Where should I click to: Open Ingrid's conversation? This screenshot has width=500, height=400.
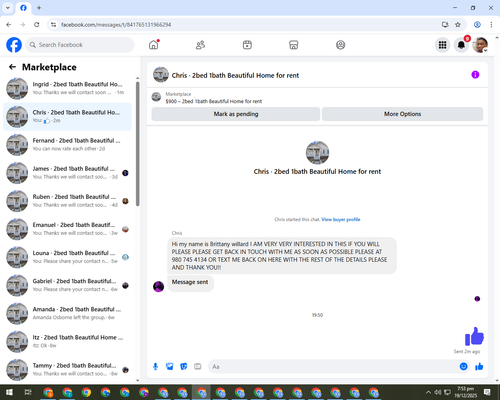pos(67,89)
